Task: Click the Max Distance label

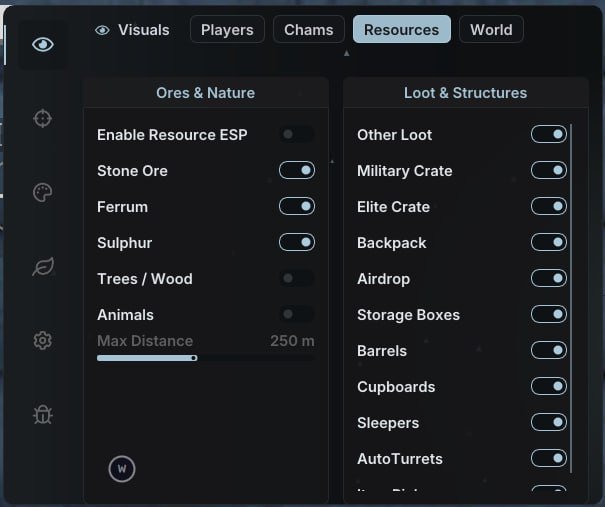Action: 145,341
